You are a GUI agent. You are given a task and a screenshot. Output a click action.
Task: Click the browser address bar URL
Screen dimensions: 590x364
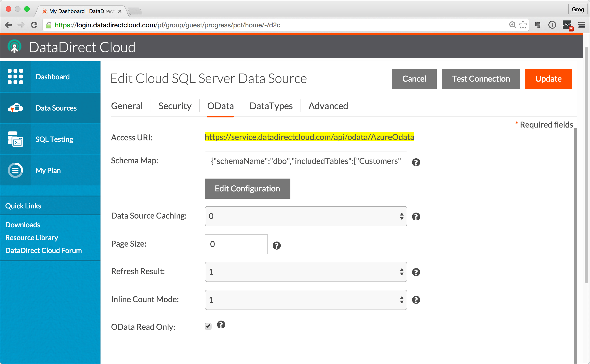[x=167, y=25]
